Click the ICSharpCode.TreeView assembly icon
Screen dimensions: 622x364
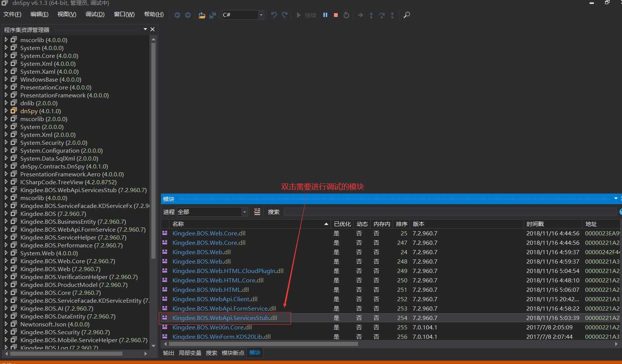click(x=14, y=182)
